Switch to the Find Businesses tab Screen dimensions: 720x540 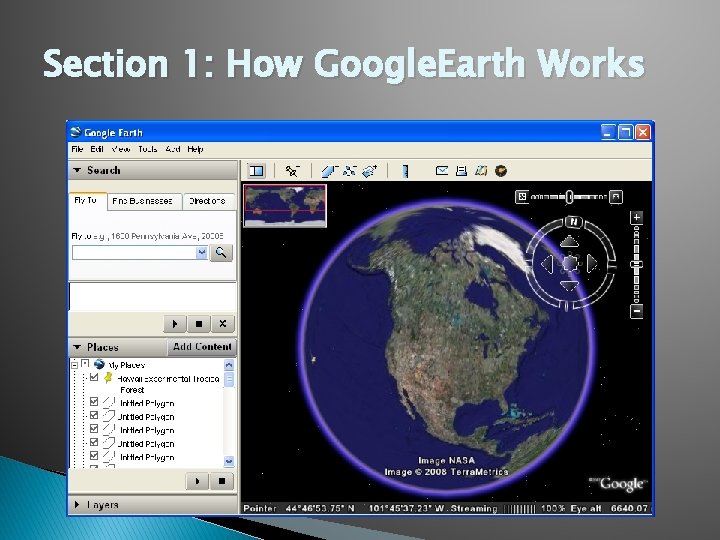pos(144,201)
